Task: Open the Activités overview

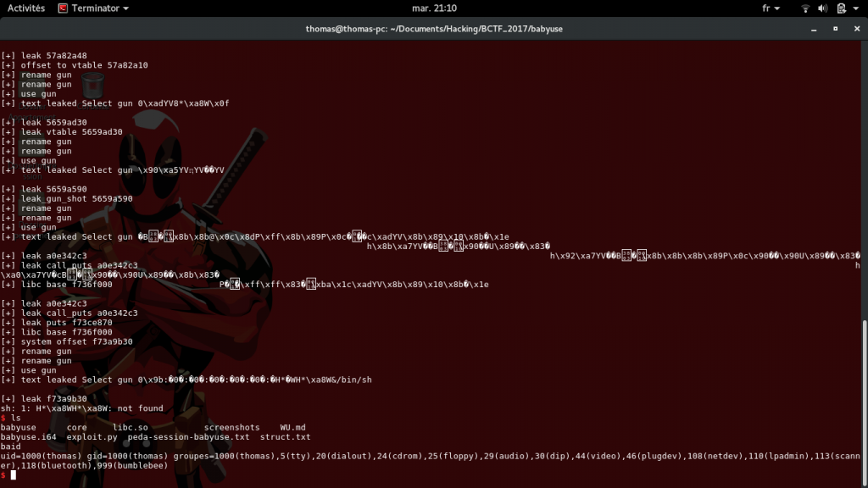Action: tap(26, 8)
